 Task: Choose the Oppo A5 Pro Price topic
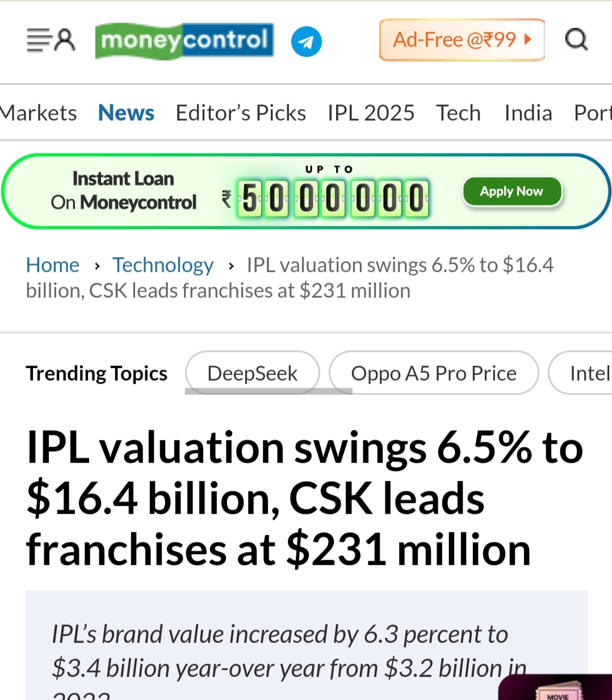click(434, 373)
